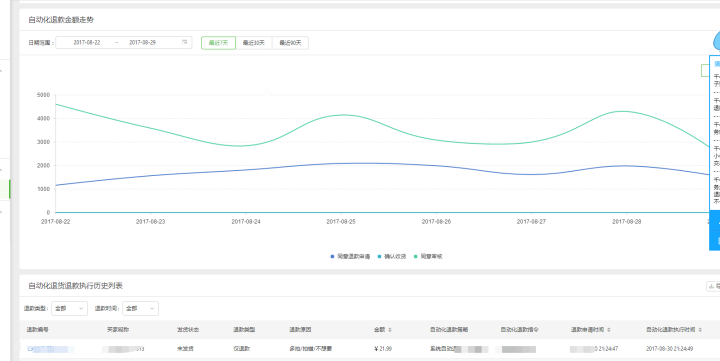
Task: Toggle the 确认收货 legend series
Action: (392, 257)
